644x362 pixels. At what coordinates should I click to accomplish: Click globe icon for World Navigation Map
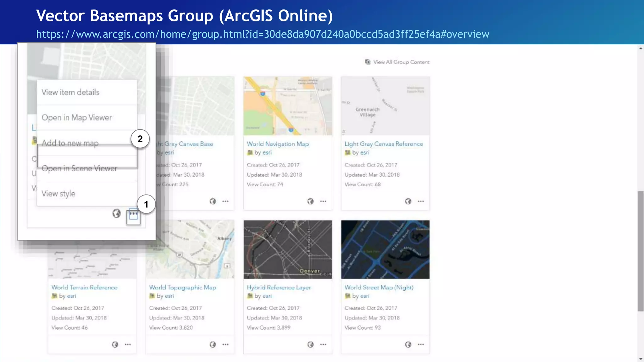pyautogui.click(x=310, y=201)
